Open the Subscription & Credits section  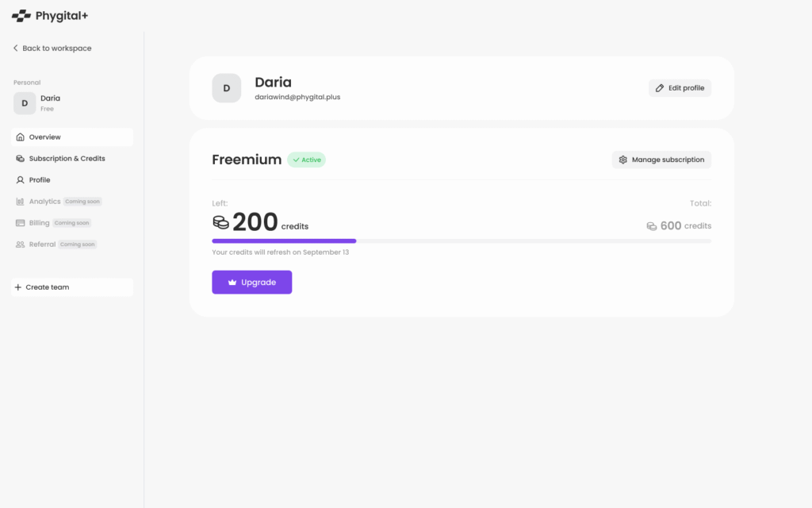[67, 159]
